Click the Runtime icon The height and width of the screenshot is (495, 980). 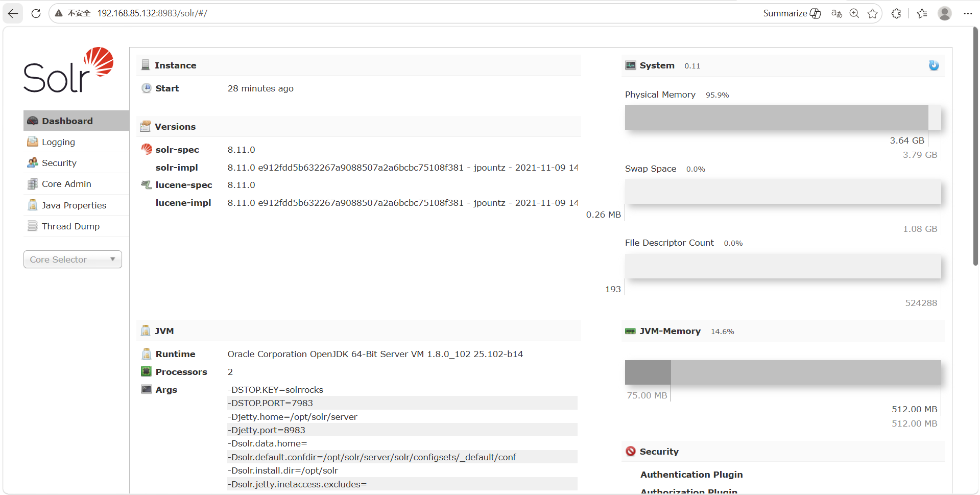(147, 354)
